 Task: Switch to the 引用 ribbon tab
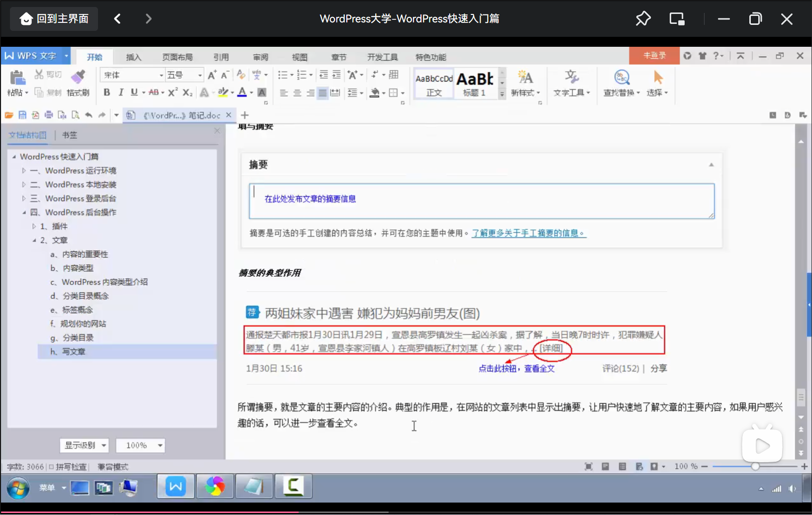click(x=221, y=57)
